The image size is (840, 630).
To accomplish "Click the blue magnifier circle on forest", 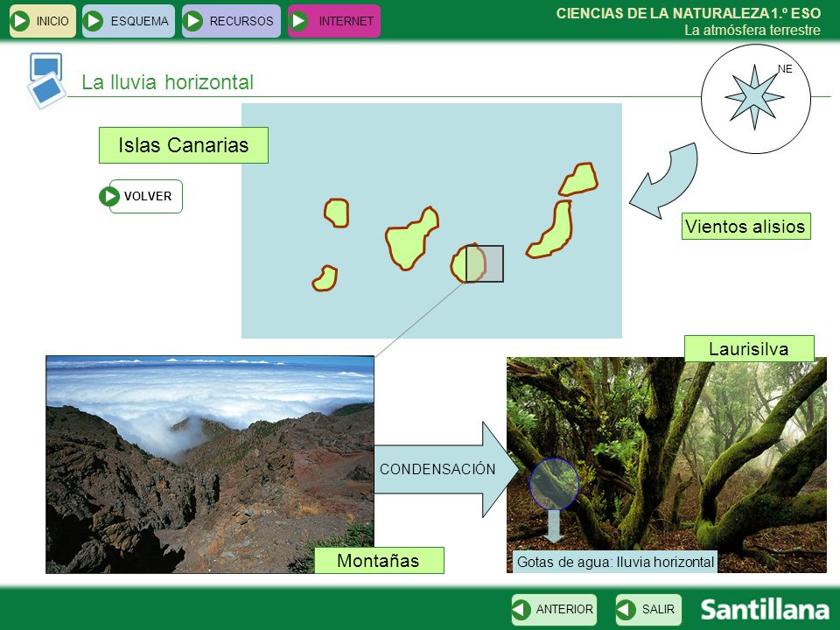I will 554,483.
